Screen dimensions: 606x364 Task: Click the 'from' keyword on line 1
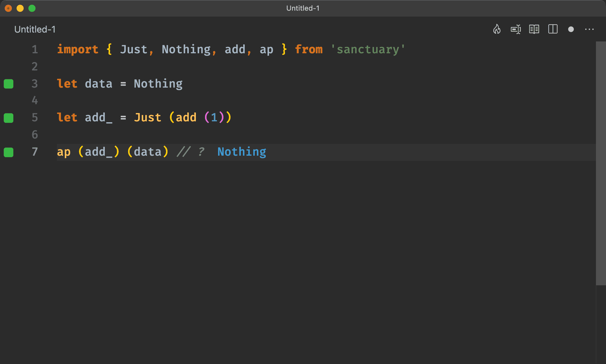(309, 49)
